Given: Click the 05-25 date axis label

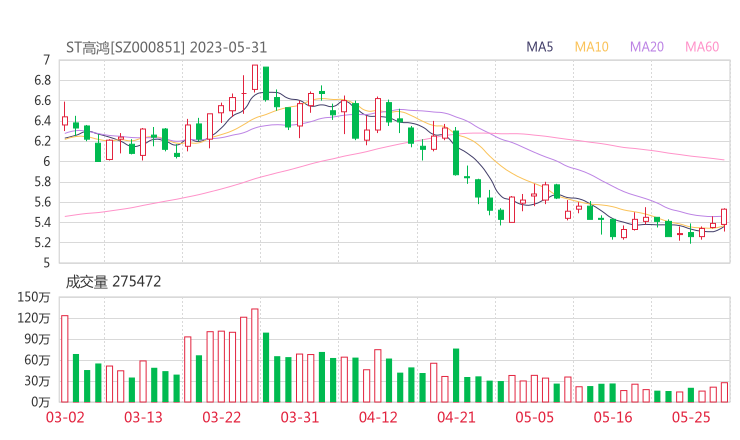Looking at the screenshot, I should [x=691, y=417].
